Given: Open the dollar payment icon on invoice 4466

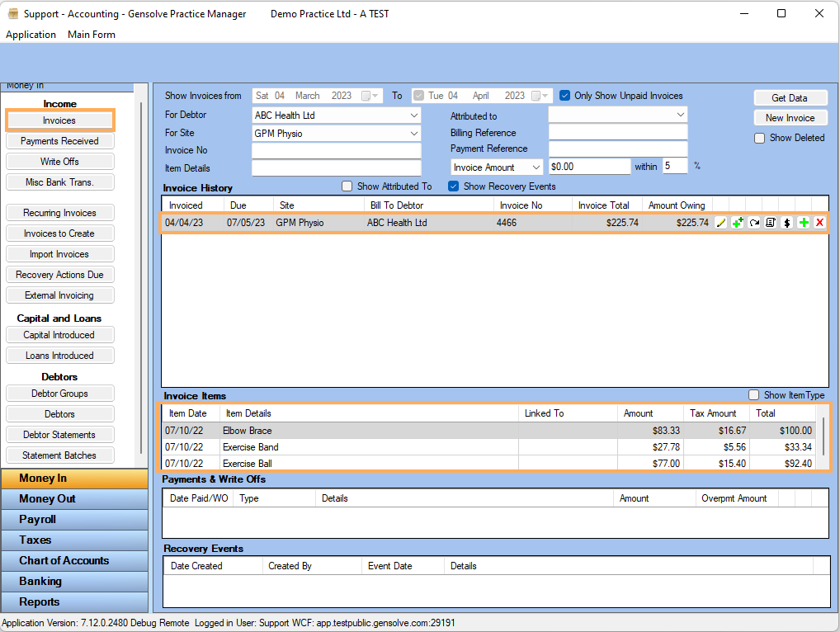Looking at the screenshot, I should pyautogui.click(x=786, y=222).
